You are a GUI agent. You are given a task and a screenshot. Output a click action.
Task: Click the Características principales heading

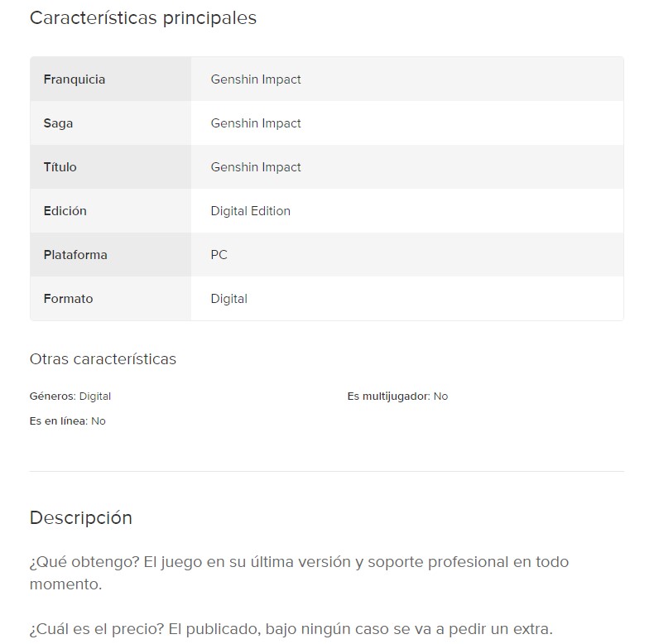click(142, 18)
